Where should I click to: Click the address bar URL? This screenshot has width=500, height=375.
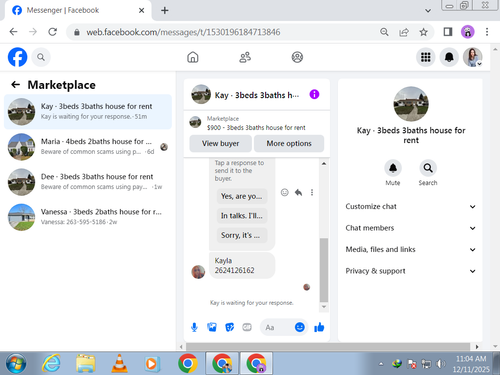click(x=183, y=32)
